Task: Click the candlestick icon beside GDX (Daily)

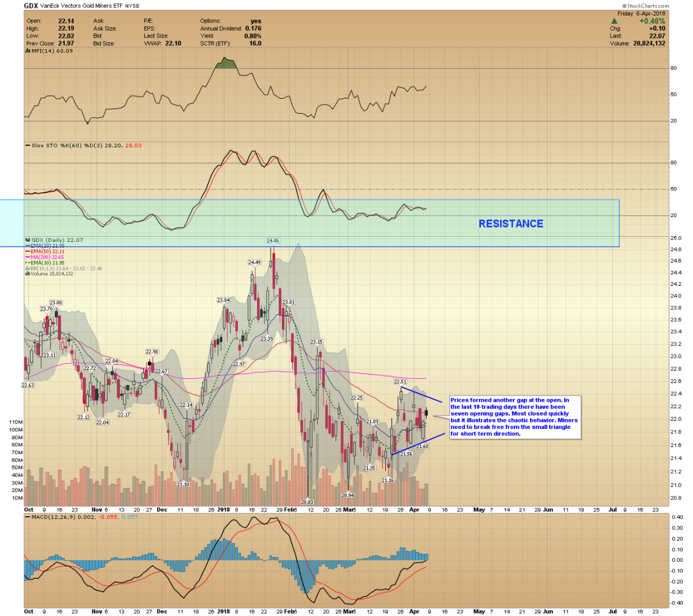Action: (27, 240)
